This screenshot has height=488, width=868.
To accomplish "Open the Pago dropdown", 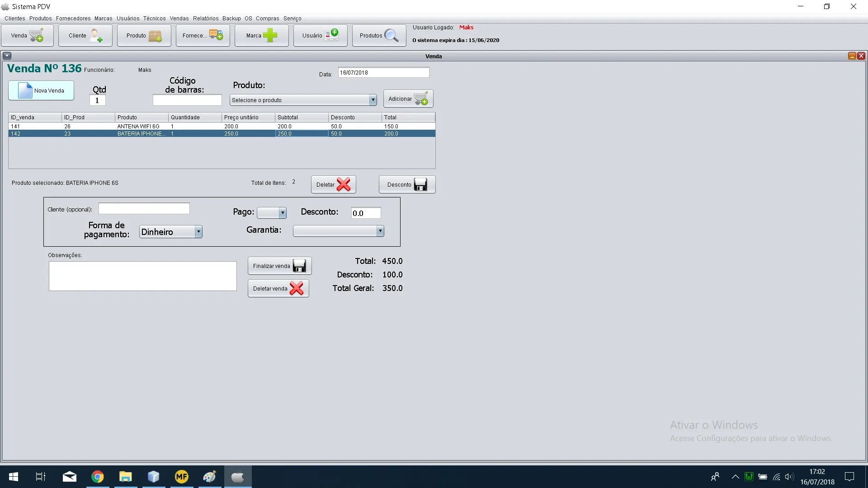I will click(282, 213).
